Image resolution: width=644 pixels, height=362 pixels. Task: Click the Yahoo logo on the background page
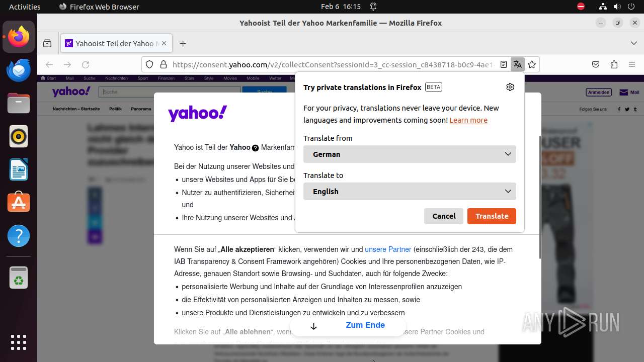click(x=71, y=92)
